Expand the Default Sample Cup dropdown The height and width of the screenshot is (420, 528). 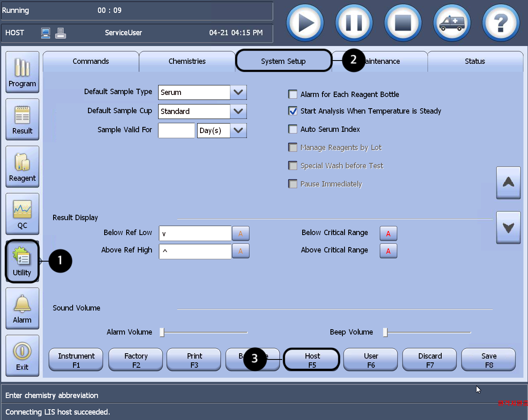tap(238, 112)
